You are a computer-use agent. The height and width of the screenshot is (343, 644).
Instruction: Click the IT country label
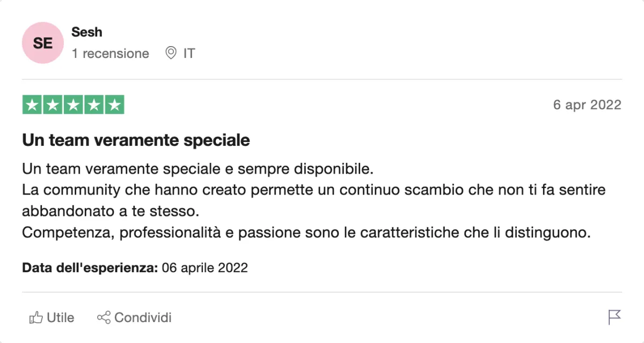click(x=189, y=54)
